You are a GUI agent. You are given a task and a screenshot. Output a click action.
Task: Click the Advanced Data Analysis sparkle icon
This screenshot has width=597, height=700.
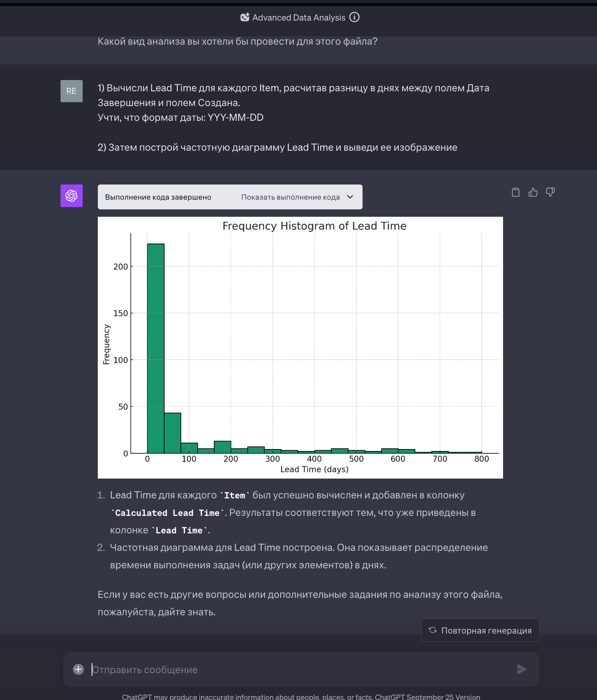245,17
